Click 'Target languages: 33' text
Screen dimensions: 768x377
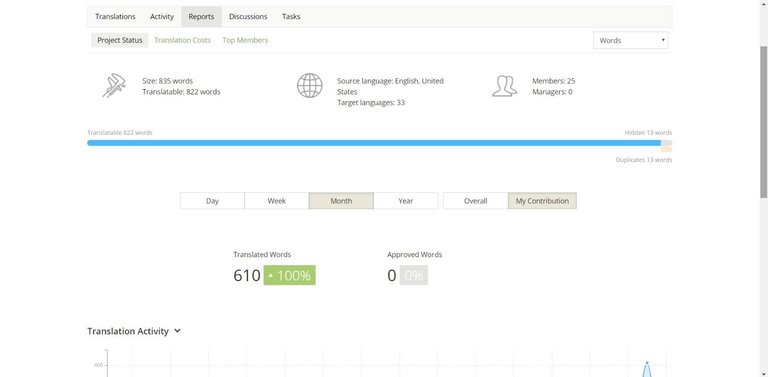pyautogui.click(x=371, y=103)
